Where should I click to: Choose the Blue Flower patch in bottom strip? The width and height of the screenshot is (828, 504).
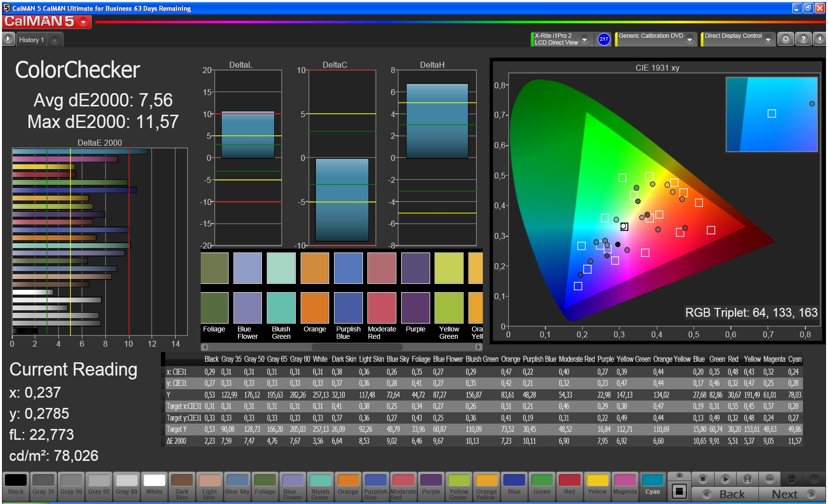point(293,486)
